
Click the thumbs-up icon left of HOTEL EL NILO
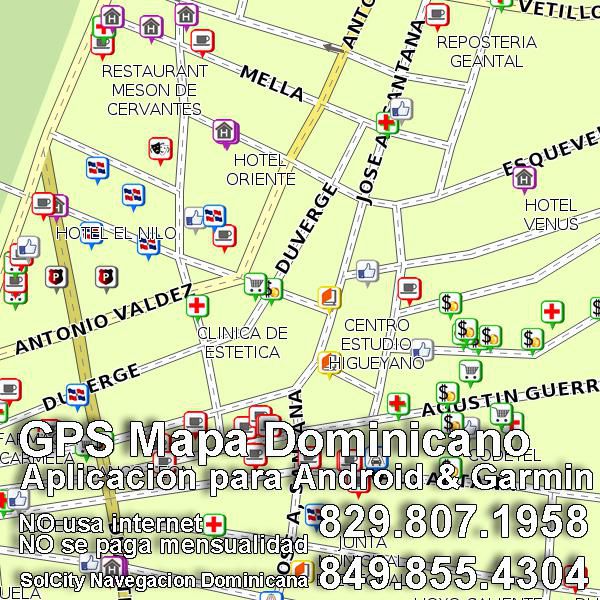pos(28,248)
